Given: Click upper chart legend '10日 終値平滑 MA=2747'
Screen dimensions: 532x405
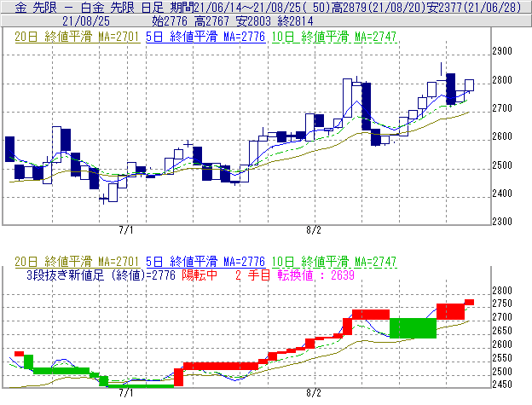Looking at the screenshot, I should point(334,37).
